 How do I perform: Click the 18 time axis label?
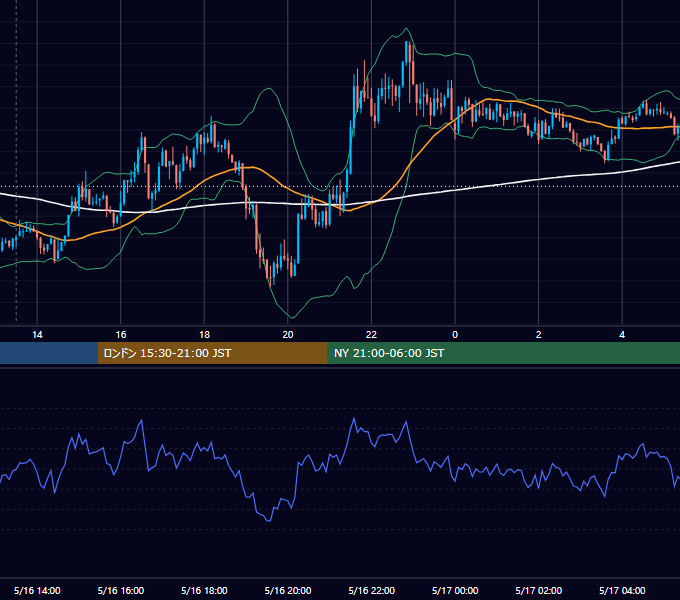(x=204, y=335)
